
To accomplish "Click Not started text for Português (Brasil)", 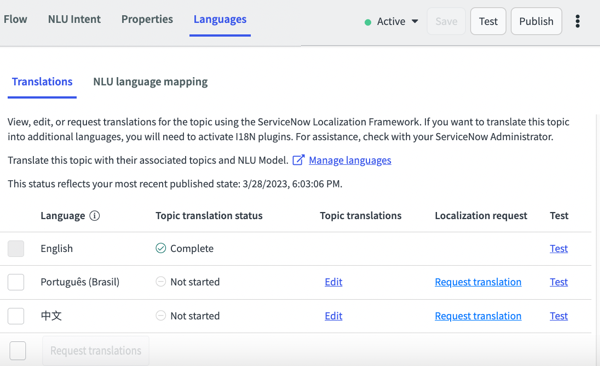I will pyautogui.click(x=195, y=282).
